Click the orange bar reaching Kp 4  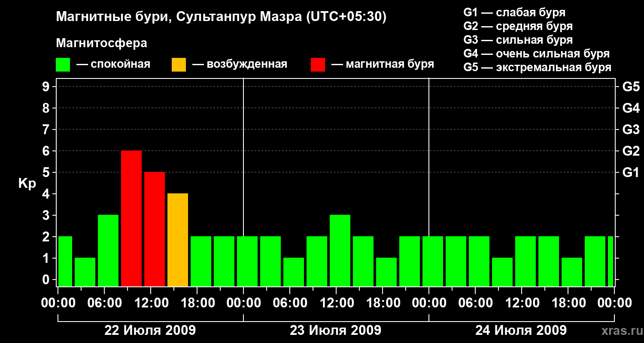(x=178, y=240)
